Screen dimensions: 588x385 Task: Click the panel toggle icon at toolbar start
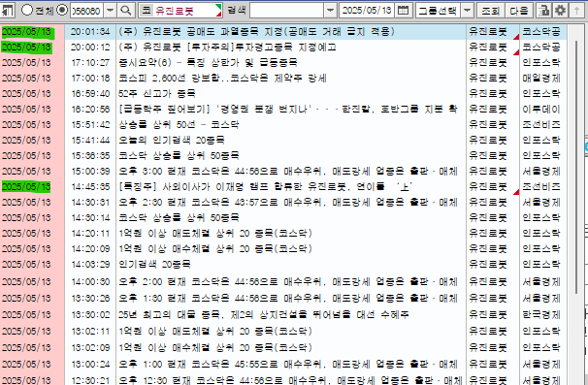tap(7, 10)
